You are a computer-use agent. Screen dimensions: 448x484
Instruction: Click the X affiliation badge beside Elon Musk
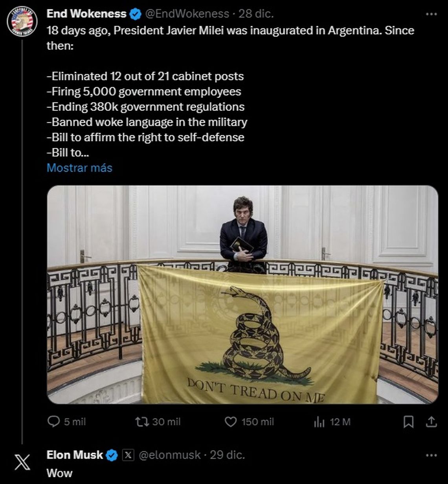click(x=128, y=455)
